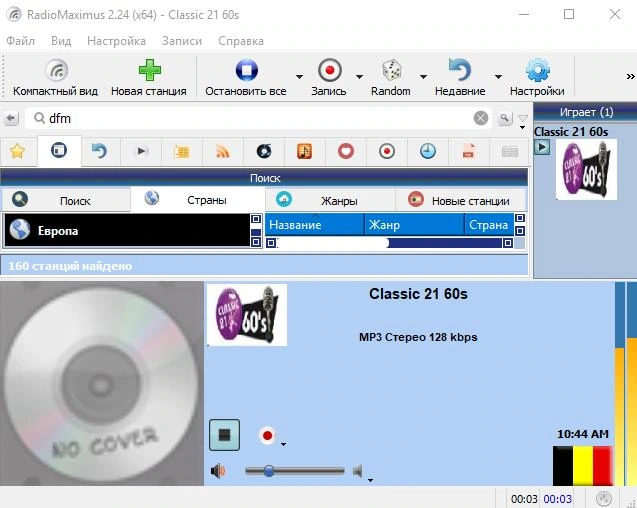Image resolution: width=637 pixels, height=508 pixels.
Task: Expand dropdown arrow next to Random
Action: 423,76
